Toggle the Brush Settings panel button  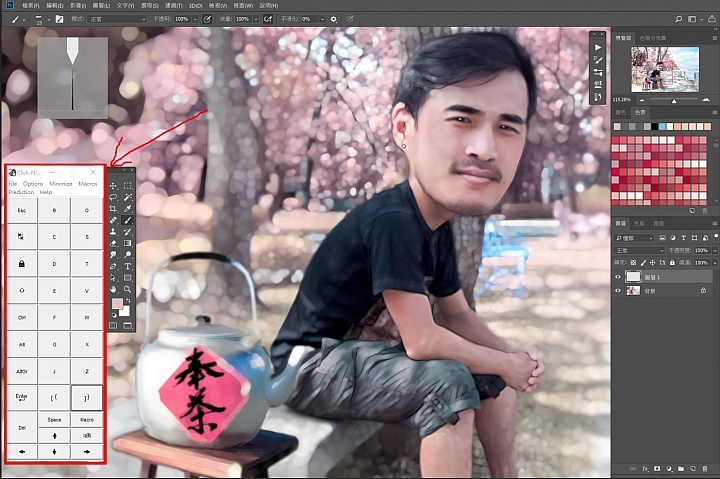(59, 19)
